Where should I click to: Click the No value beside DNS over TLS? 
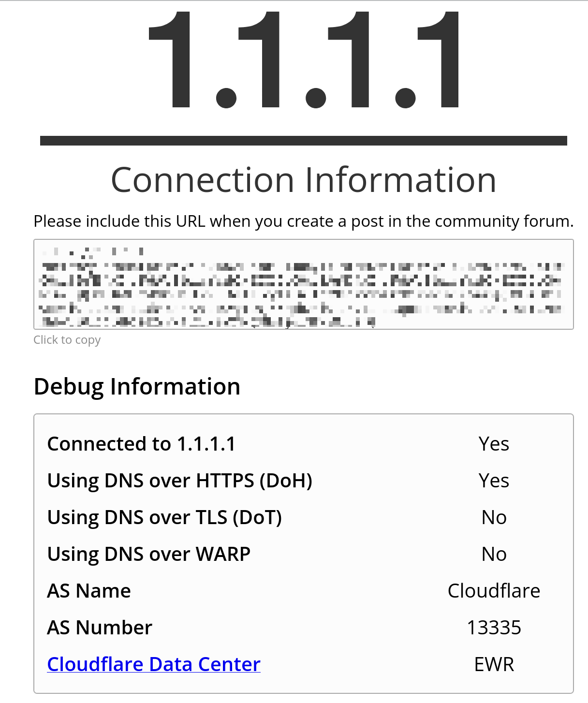click(495, 517)
